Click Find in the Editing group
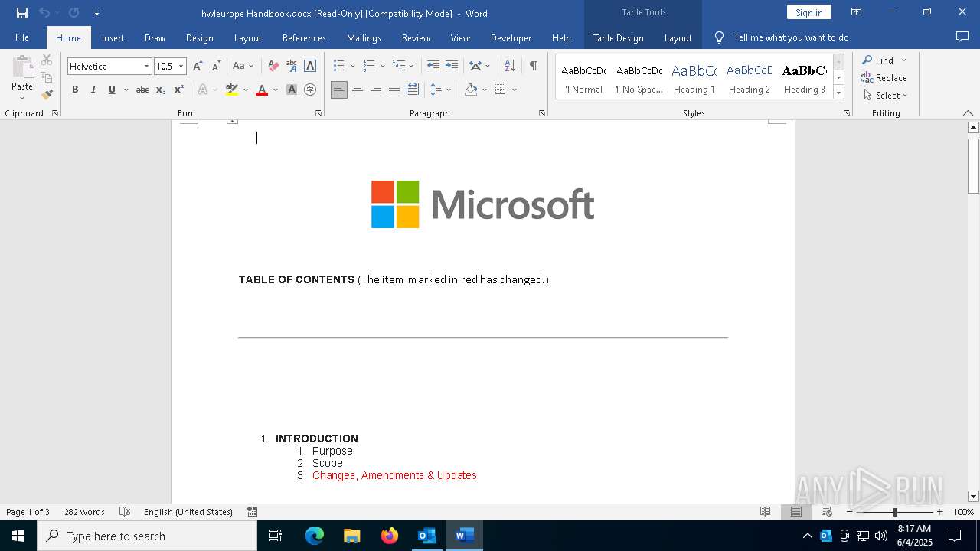The width and height of the screenshot is (980, 551). click(884, 60)
